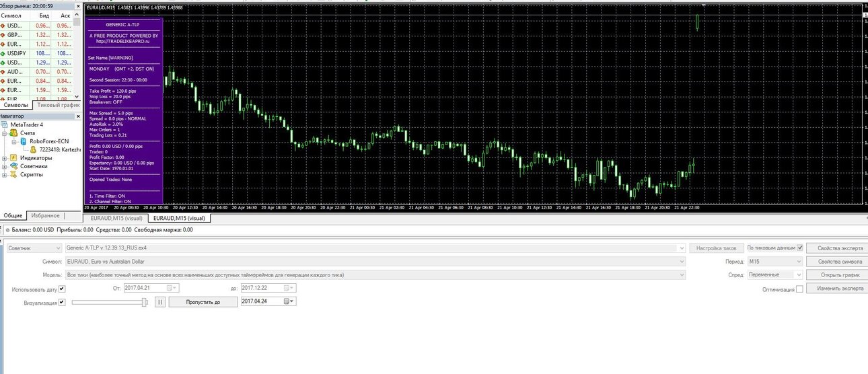Click the 'Свойства эксперта' button
Screen dimensions: 868x374
click(x=837, y=248)
